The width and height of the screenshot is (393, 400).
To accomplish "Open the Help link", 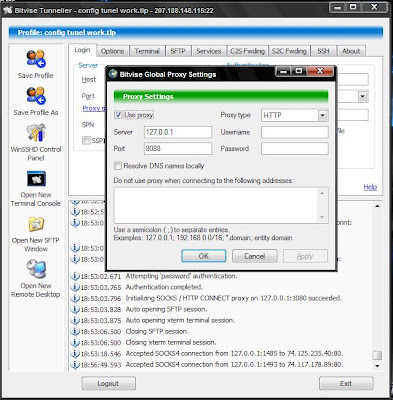I will [x=370, y=187].
